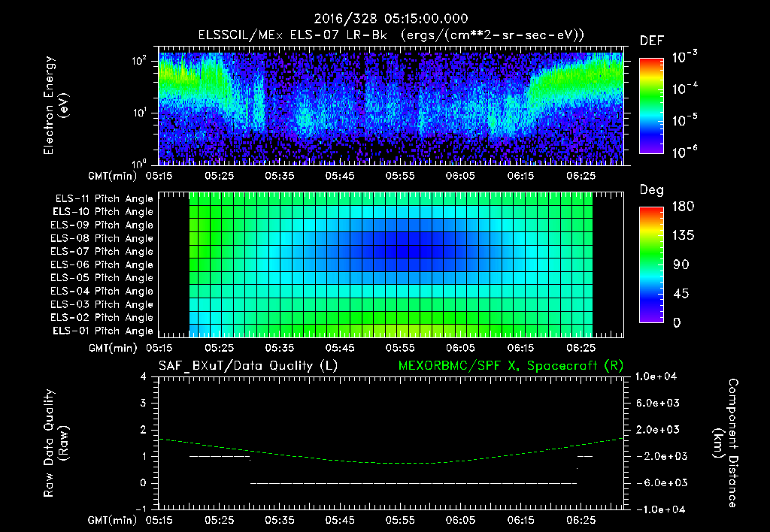Click the 10^2 electron energy axis value
The height and width of the screenshot is (532, 770).
(139, 62)
